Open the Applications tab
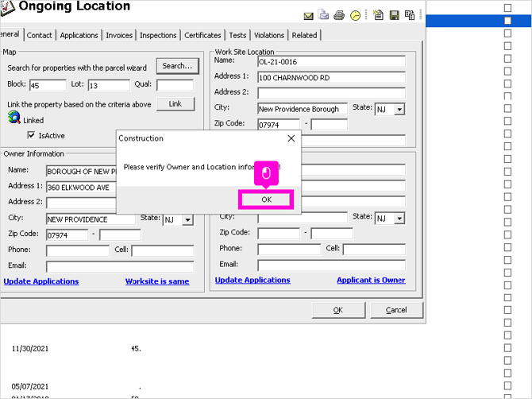Image resolution: width=532 pixels, height=399 pixels. [x=79, y=35]
